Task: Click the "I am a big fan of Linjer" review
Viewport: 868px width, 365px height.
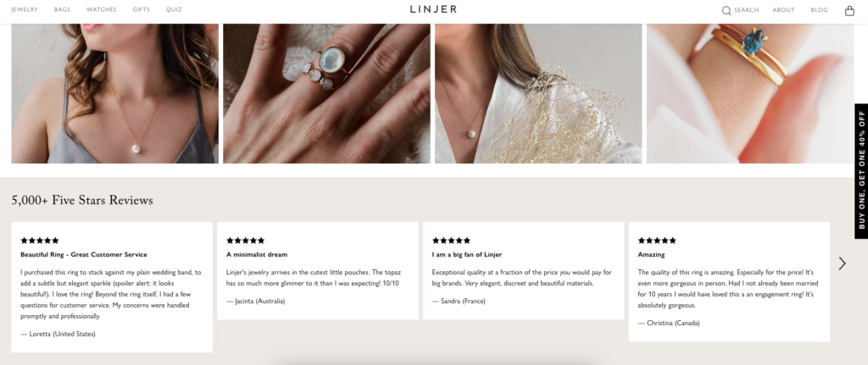Action: coord(524,271)
